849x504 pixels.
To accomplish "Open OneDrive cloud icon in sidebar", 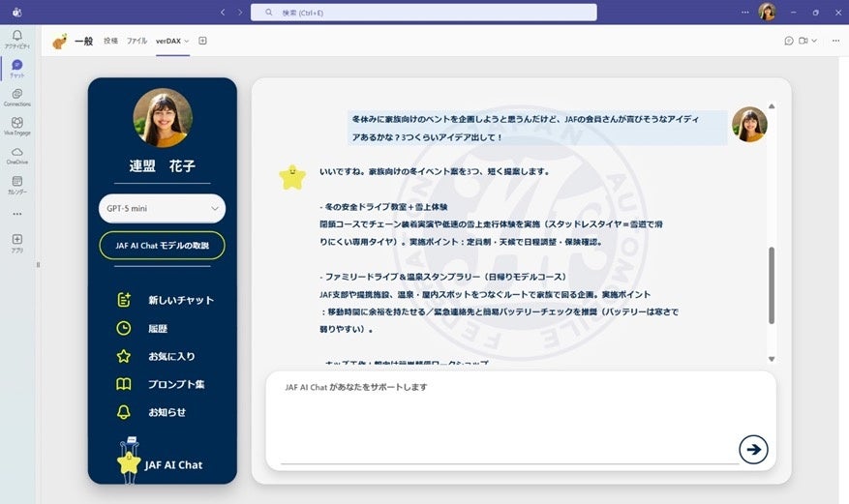I will pos(17,155).
